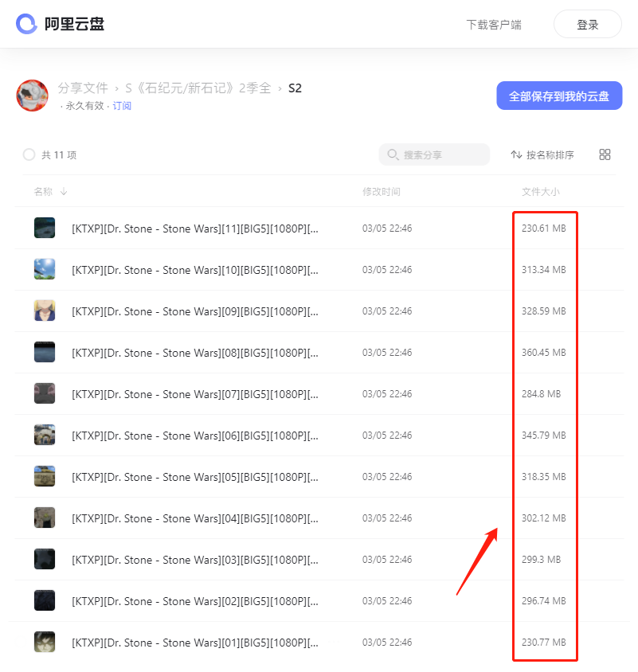
Task: Click the 299.3 MB file size
Action: (x=541, y=559)
